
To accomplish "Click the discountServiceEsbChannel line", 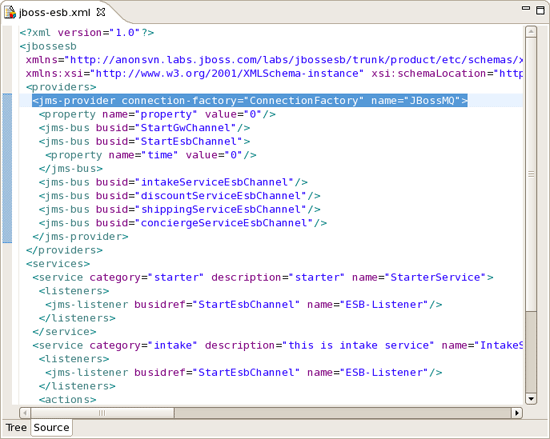I will [180, 196].
